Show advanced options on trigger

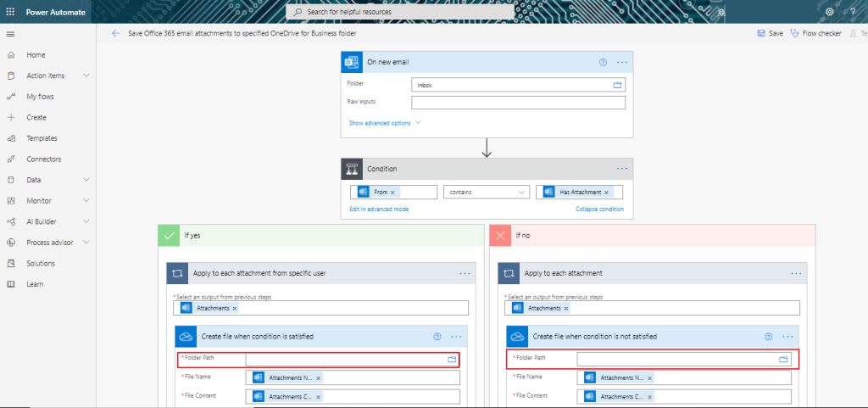pos(385,123)
